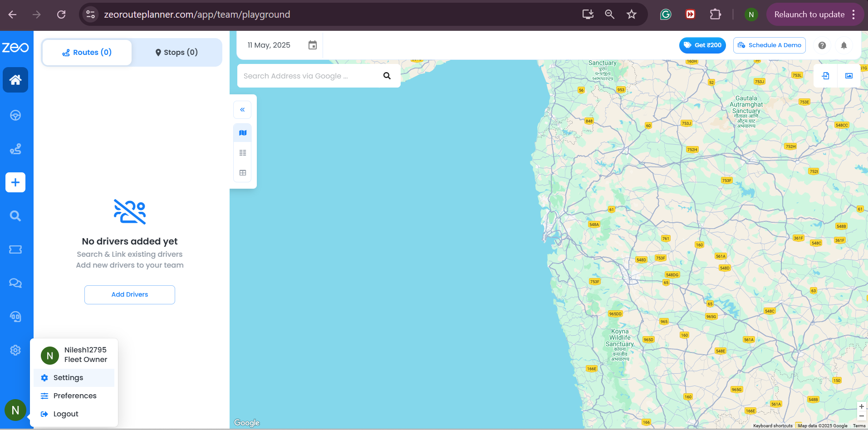Image resolution: width=868 pixels, height=430 pixels.
Task: Switch to list view mode
Action: (243, 153)
